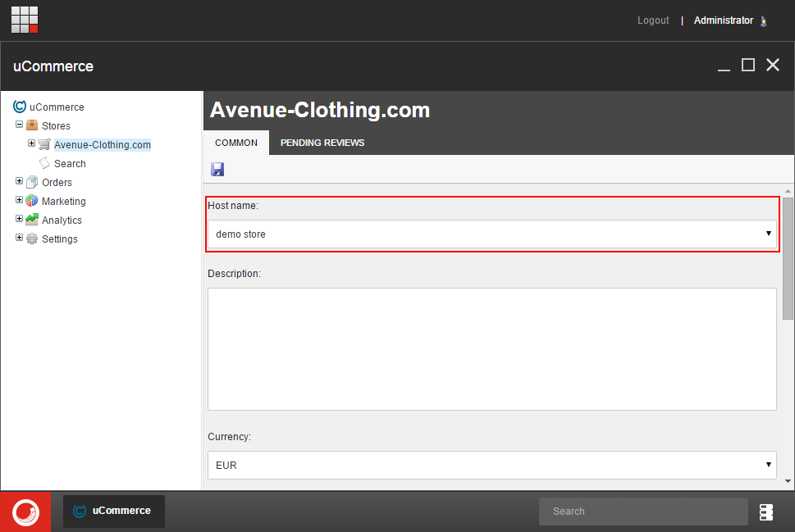Click the Administrator user avatar icon
This screenshot has height=532, width=795.
pyautogui.click(x=764, y=20)
